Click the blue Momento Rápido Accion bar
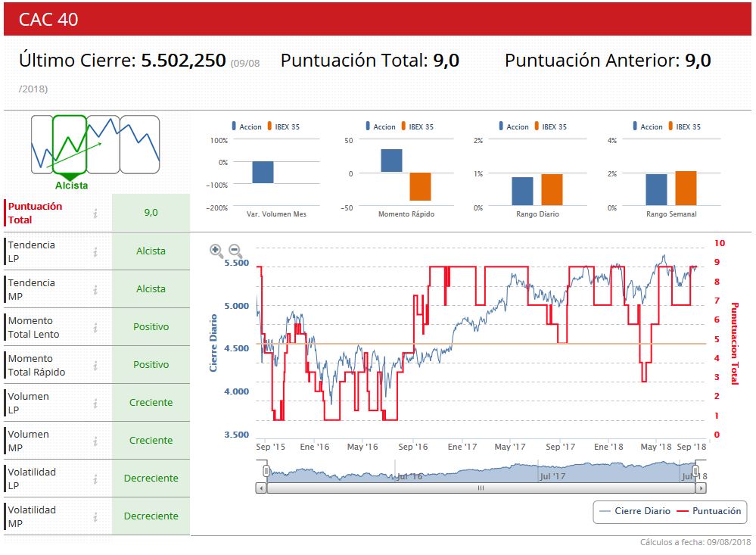This screenshot has width=756, height=555. coord(391,161)
